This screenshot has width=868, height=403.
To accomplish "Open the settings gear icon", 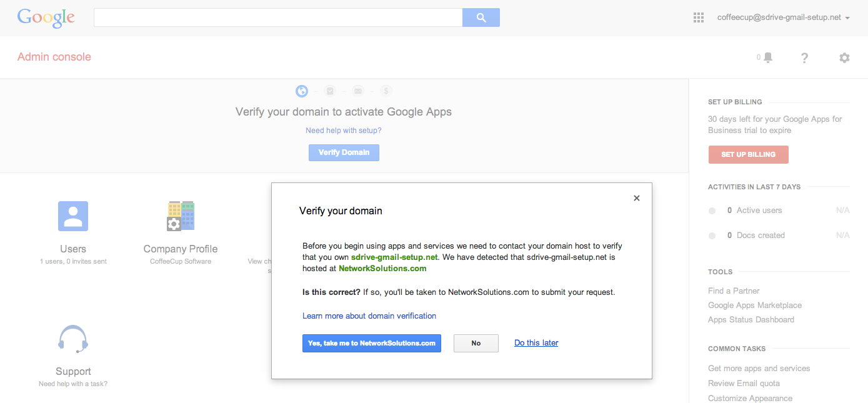I will [x=844, y=57].
